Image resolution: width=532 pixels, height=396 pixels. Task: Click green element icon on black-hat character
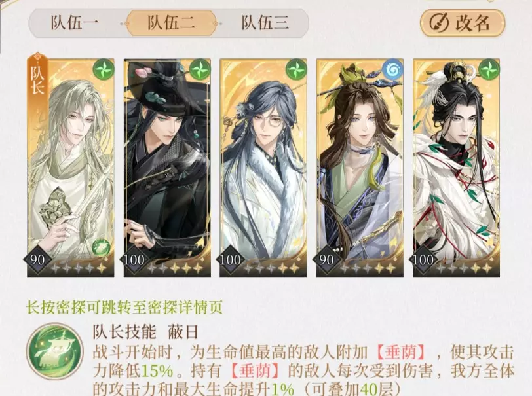click(200, 70)
